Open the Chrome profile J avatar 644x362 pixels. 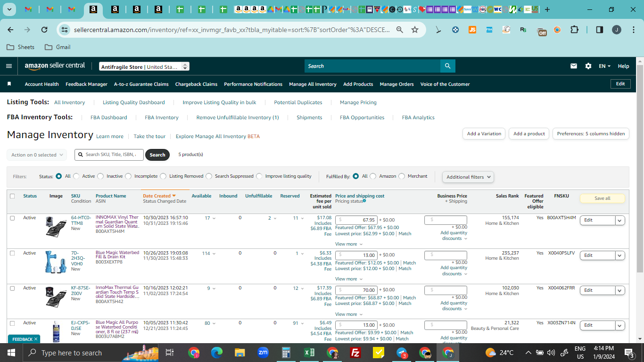click(x=617, y=30)
